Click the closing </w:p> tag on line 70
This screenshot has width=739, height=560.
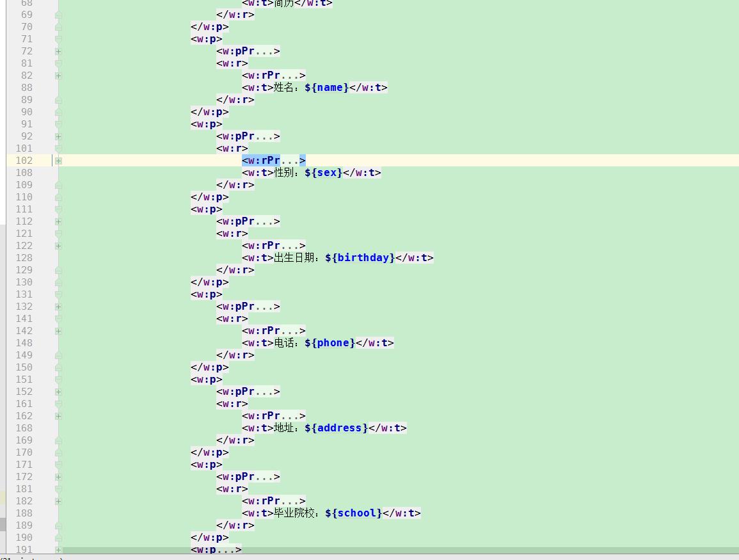click(x=210, y=27)
